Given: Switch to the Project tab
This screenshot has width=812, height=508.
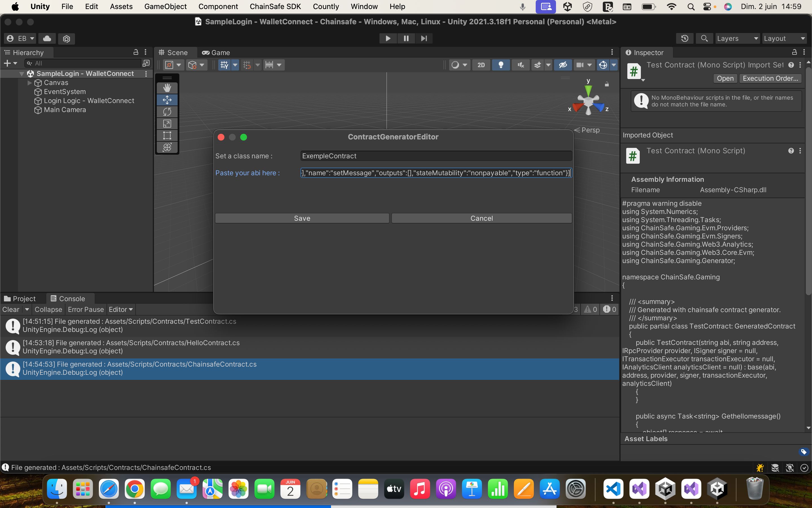Looking at the screenshot, I should [x=19, y=299].
